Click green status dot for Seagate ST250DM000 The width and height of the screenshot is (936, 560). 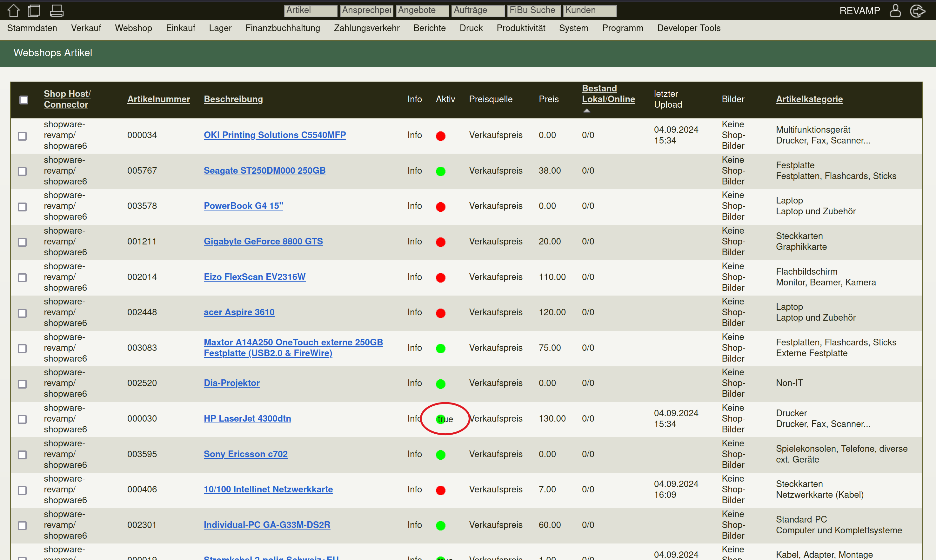tap(440, 171)
